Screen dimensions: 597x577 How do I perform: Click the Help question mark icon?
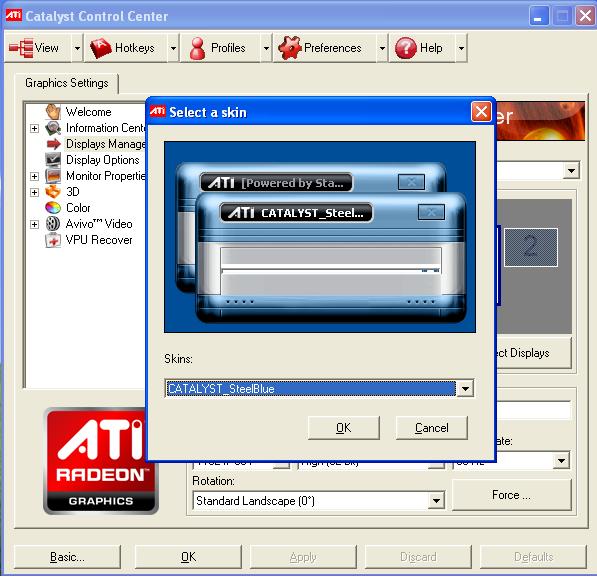405,48
